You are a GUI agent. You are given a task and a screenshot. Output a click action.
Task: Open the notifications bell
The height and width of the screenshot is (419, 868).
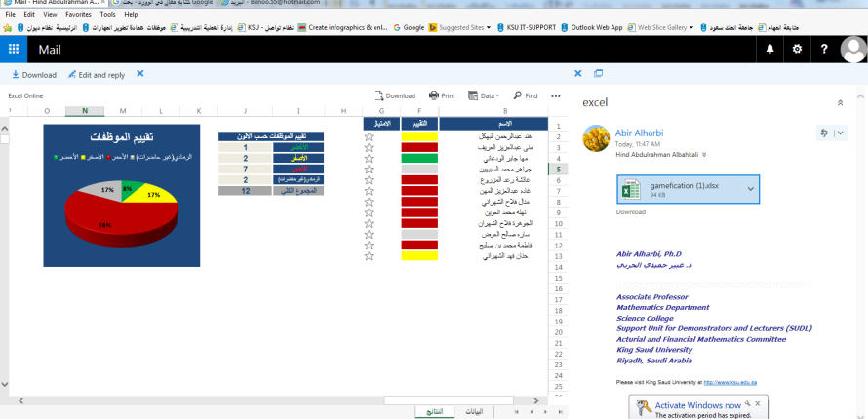coord(769,49)
